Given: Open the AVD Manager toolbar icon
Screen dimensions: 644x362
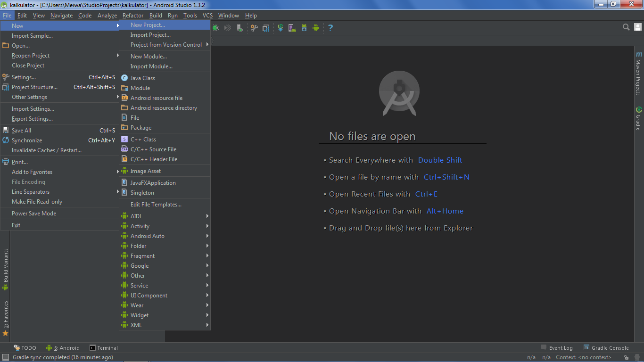Looking at the screenshot, I should 292,28.
